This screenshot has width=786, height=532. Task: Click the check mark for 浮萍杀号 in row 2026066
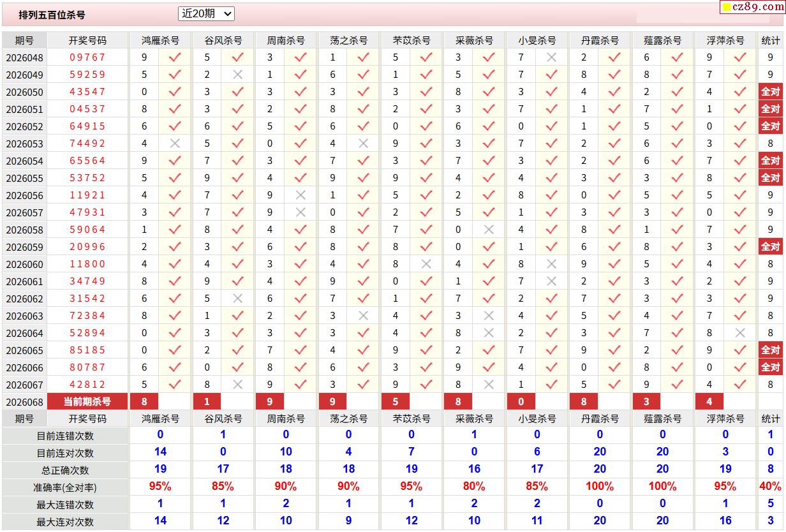tap(740, 367)
